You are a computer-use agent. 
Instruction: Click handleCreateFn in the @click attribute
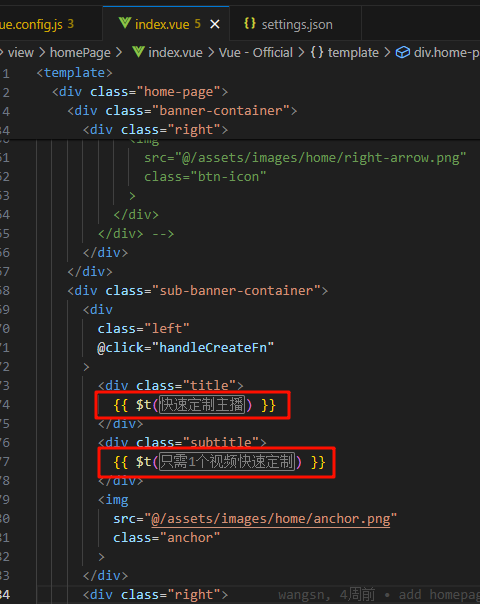coord(213,348)
